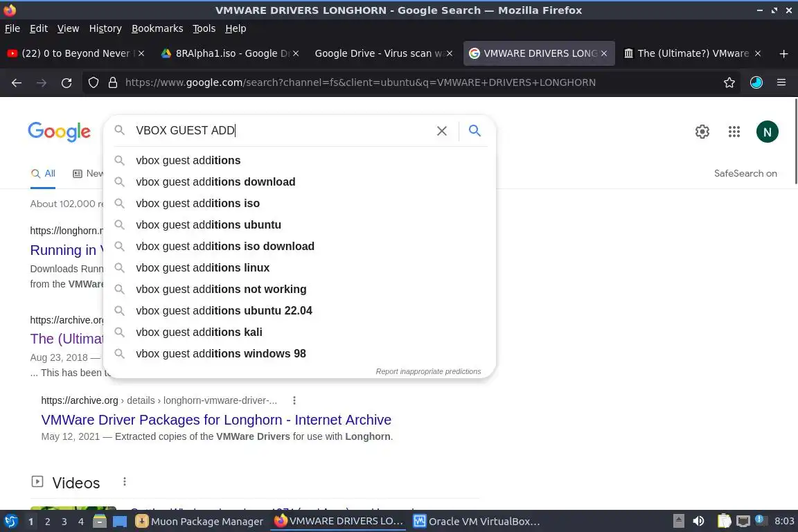Close the 8RAlpha1.iso Google Drive tab
The image size is (798, 532).
click(x=296, y=53)
